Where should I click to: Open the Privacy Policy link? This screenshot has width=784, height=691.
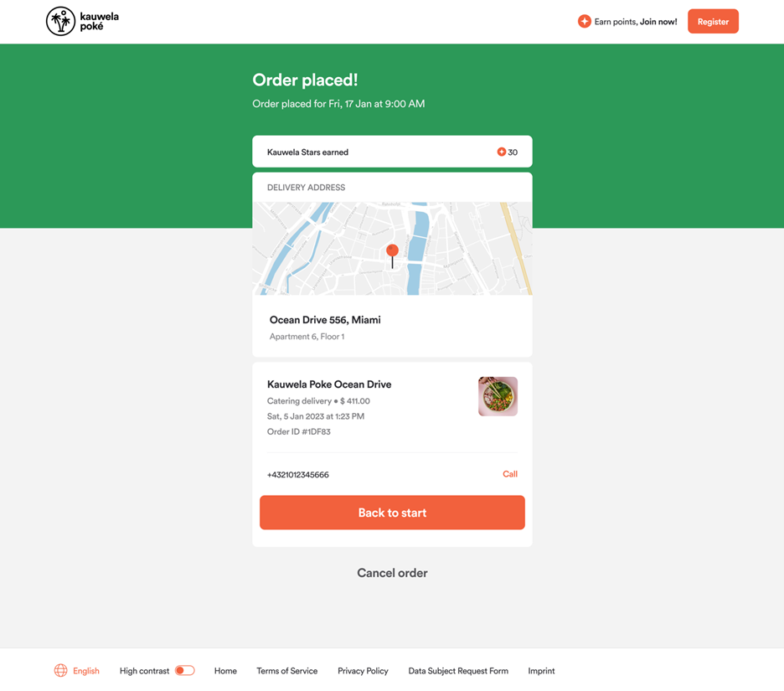363,671
